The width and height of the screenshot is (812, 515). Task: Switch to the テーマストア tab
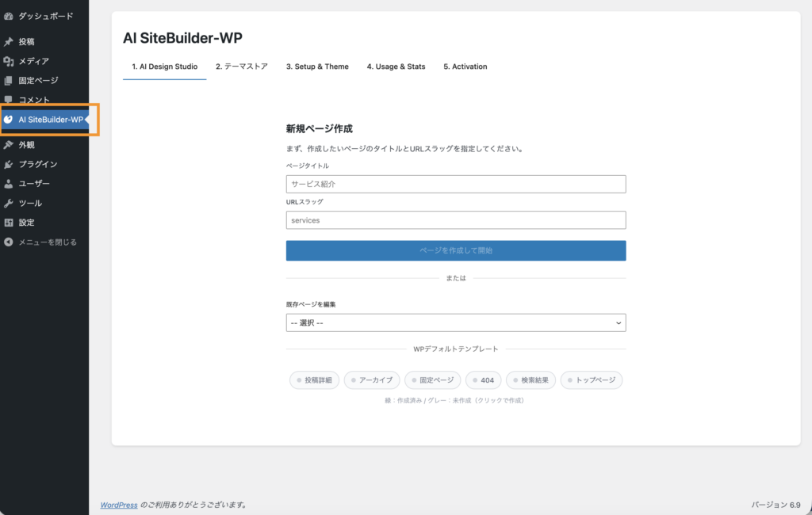(241, 67)
